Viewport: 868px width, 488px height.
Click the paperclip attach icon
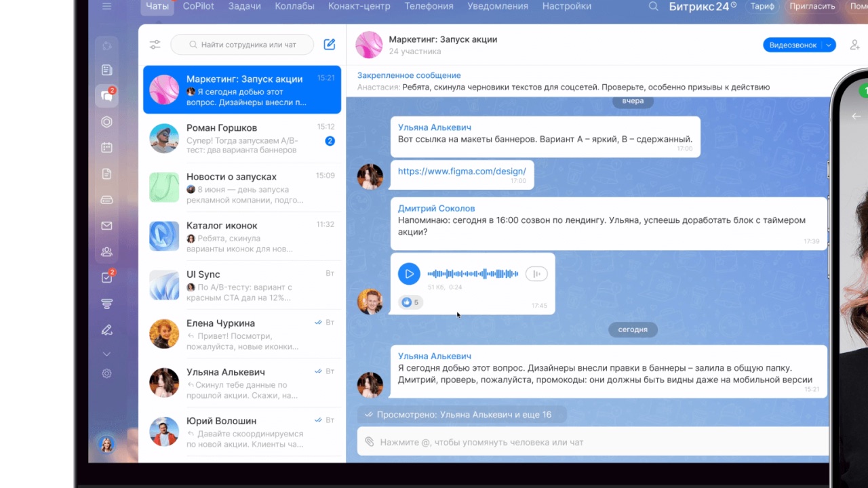tap(370, 442)
